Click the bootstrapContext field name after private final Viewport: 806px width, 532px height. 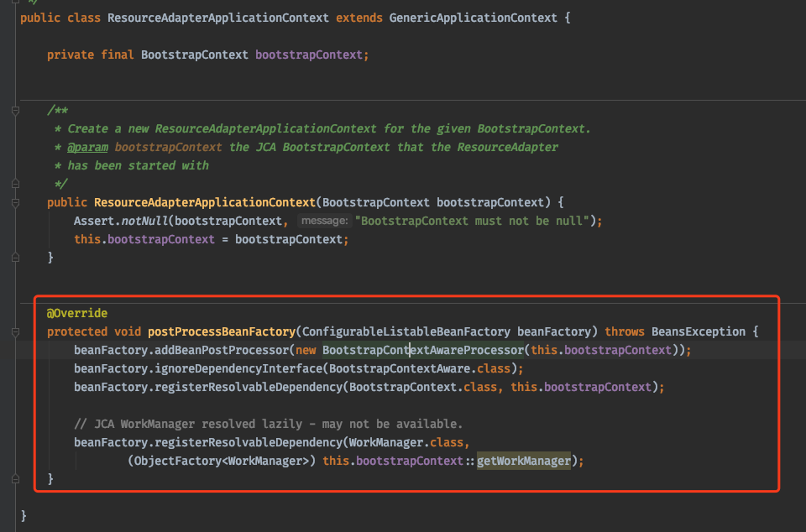(309, 55)
